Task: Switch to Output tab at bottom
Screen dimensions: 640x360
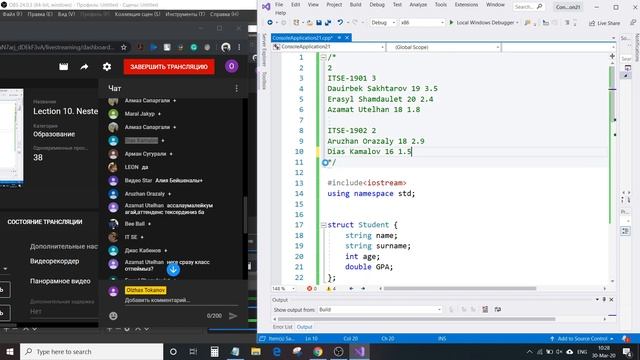Action: [304, 327]
